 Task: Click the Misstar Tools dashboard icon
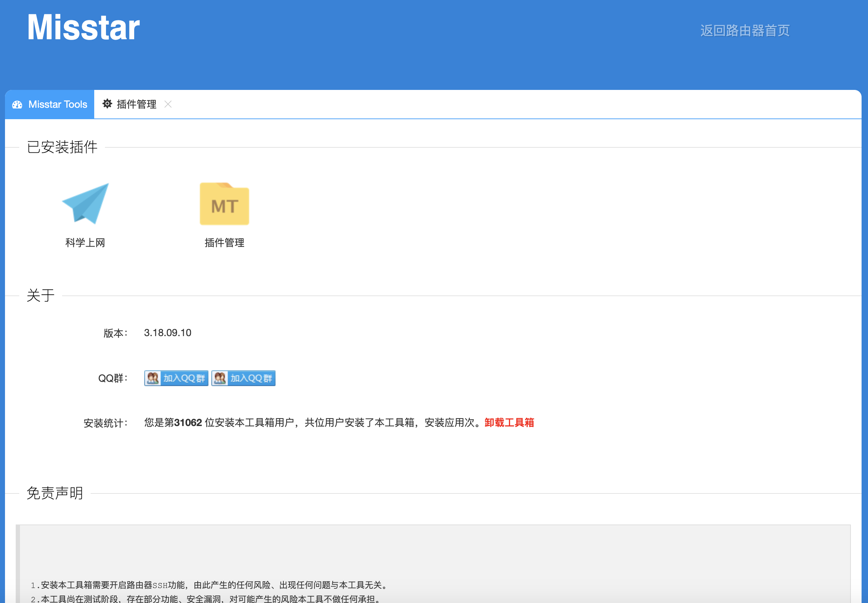(x=17, y=105)
